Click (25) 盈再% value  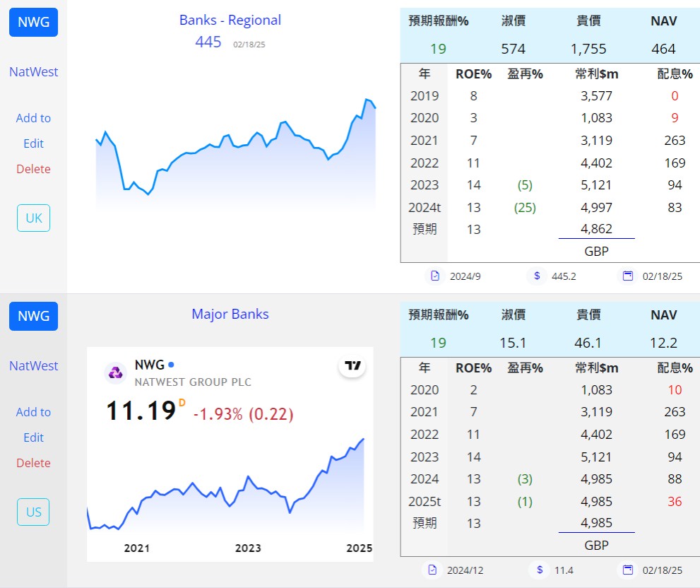[x=525, y=207]
